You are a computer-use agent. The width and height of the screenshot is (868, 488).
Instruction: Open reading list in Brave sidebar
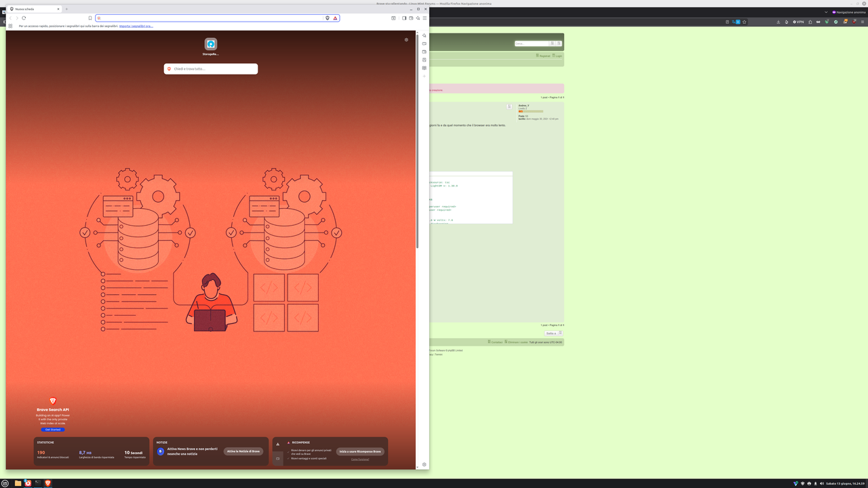tap(425, 68)
